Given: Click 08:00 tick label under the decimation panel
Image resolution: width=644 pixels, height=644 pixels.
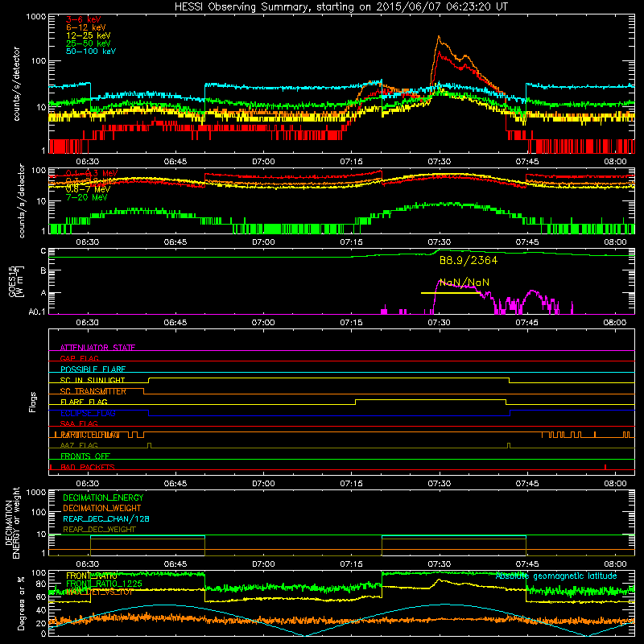Looking at the screenshot, I should click(615, 564).
